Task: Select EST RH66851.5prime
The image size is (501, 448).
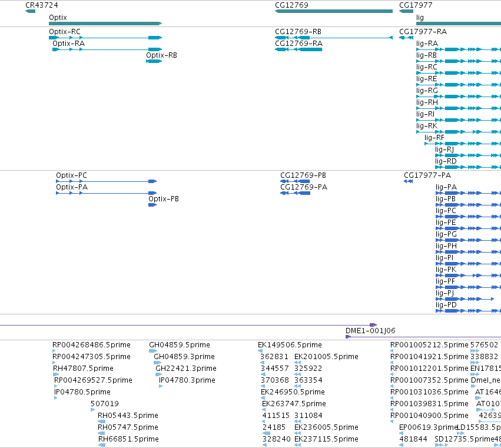Action: coord(102,445)
